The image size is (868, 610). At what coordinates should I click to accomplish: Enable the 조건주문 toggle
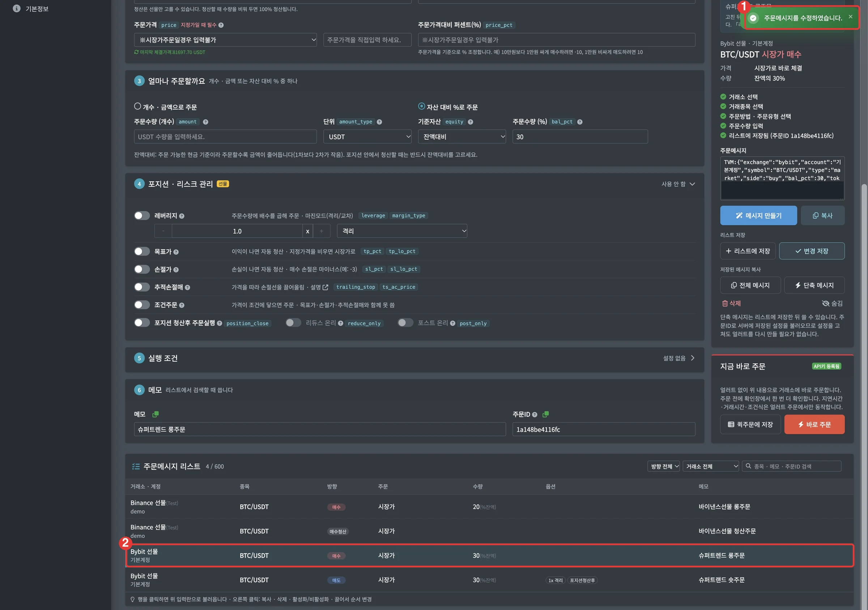[x=142, y=305]
